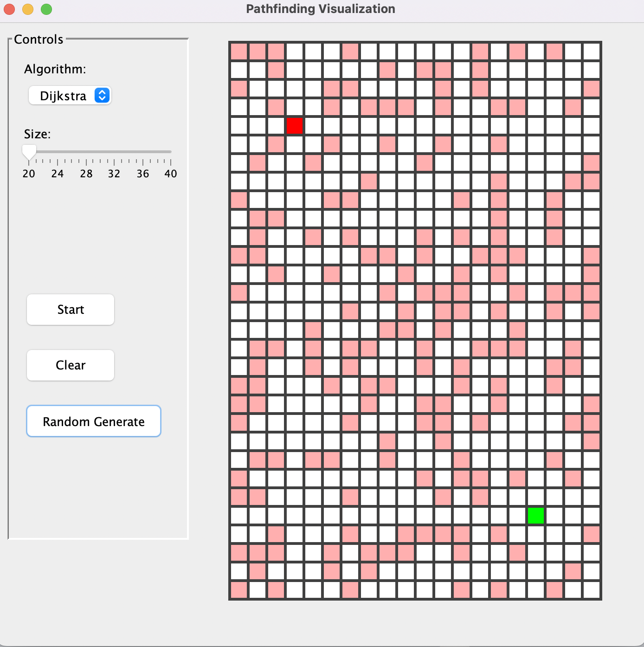Select the green target cell in the grid
The width and height of the screenshot is (644, 647).
[x=536, y=516]
